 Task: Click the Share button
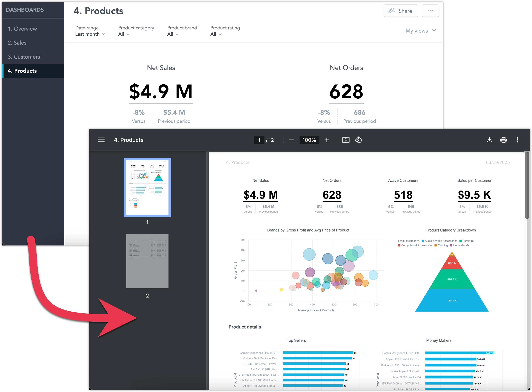coord(401,11)
